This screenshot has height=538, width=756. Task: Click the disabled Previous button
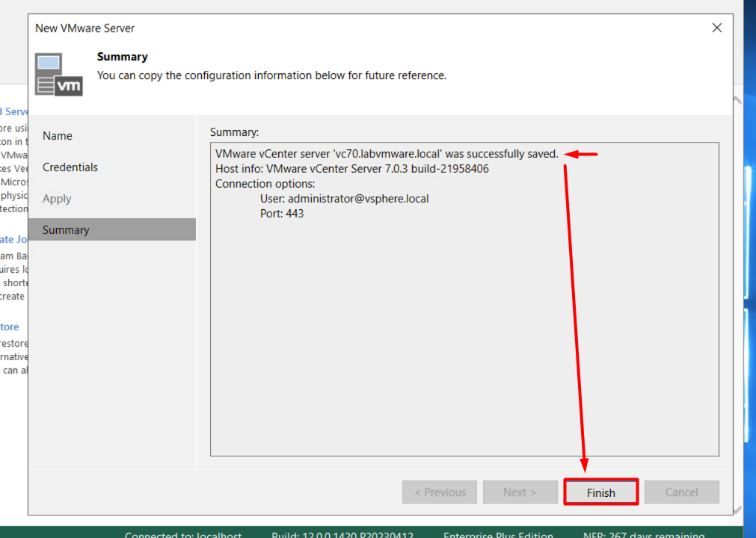[x=439, y=492]
